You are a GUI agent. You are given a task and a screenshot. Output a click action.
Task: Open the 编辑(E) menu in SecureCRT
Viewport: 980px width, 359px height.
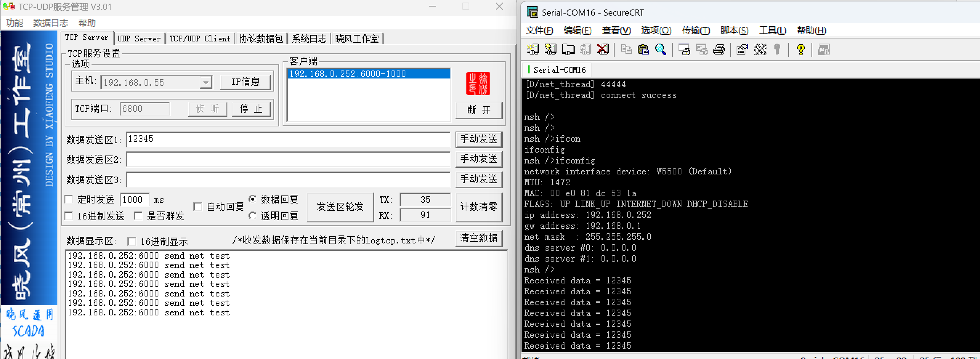[578, 31]
